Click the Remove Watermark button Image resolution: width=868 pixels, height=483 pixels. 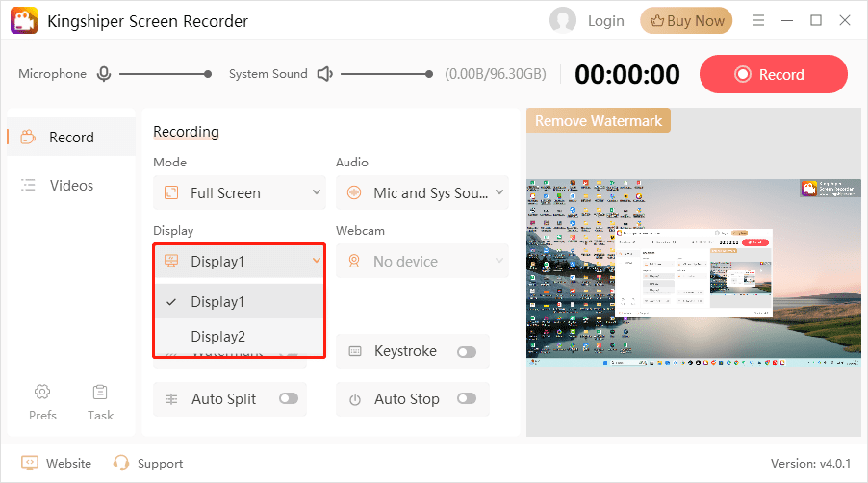click(x=598, y=120)
